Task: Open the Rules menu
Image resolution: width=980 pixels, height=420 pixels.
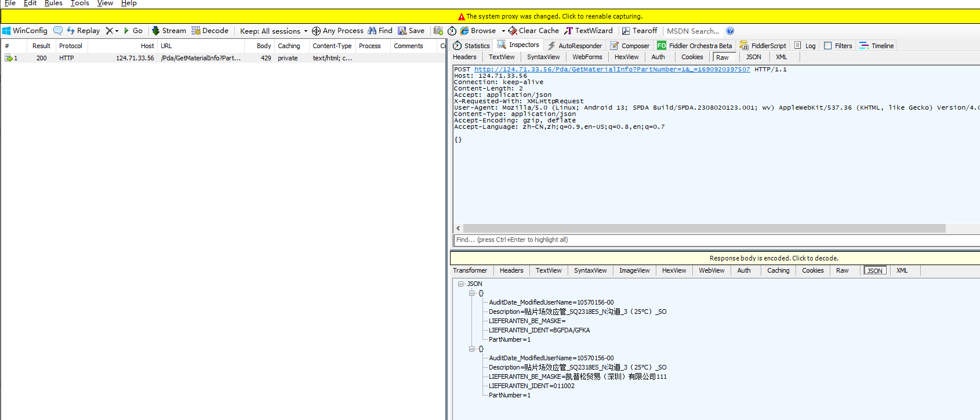Action: 53,3
